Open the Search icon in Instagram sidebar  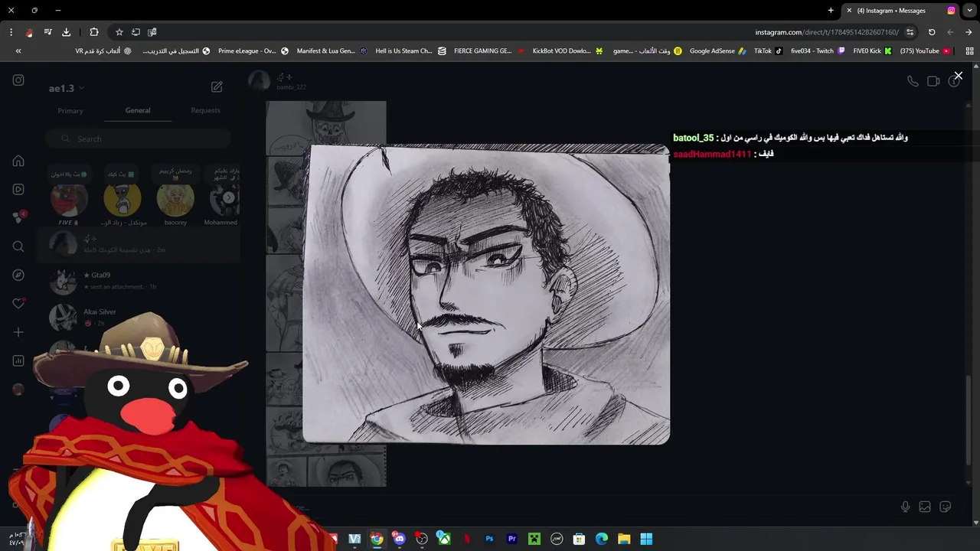18,246
